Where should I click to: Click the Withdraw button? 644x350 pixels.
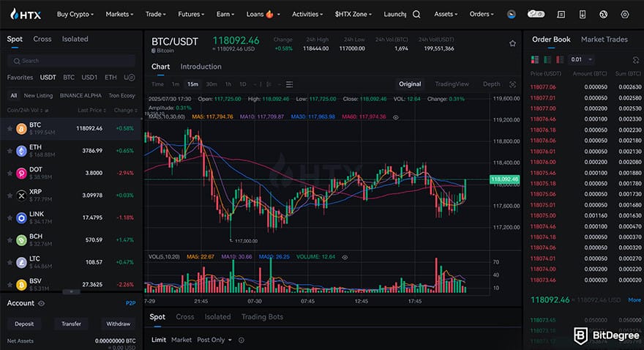[119, 324]
